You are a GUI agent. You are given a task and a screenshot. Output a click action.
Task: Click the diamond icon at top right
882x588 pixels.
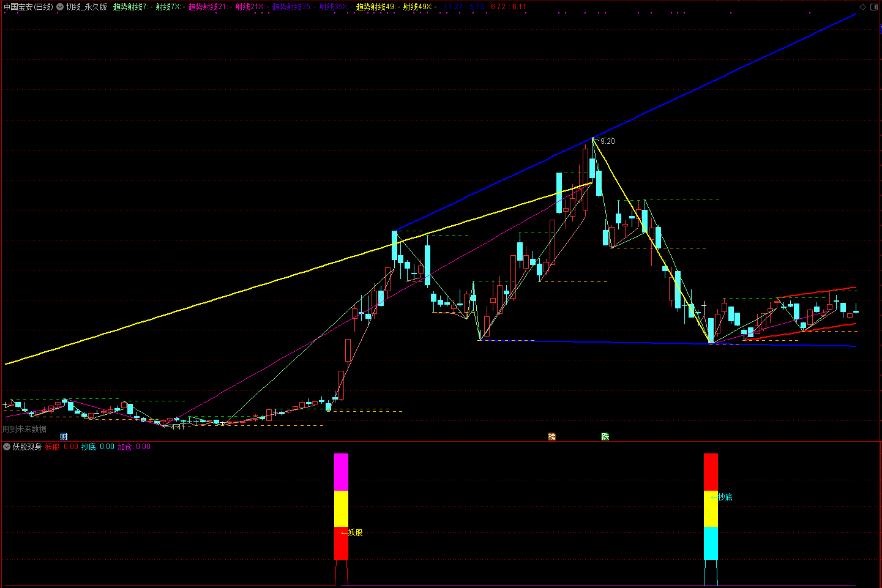click(863, 7)
